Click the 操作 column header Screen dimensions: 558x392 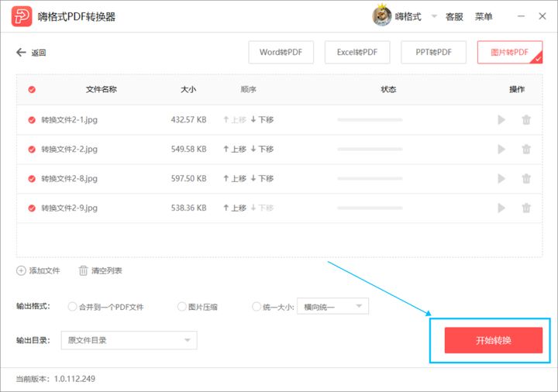[517, 89]
